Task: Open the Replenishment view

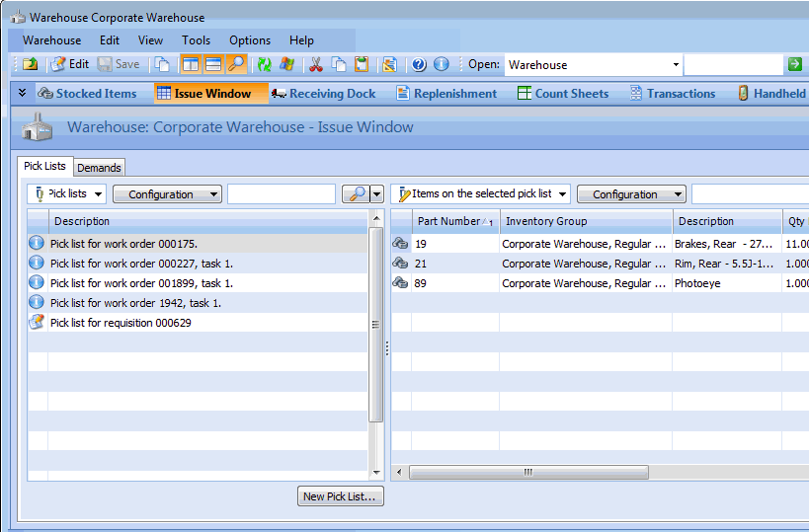Action: [x=446, y=94]
